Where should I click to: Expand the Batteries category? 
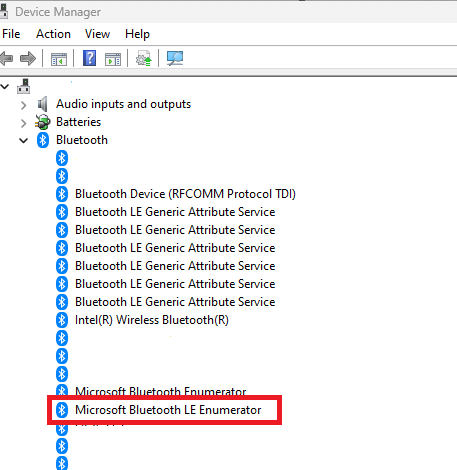23,123
